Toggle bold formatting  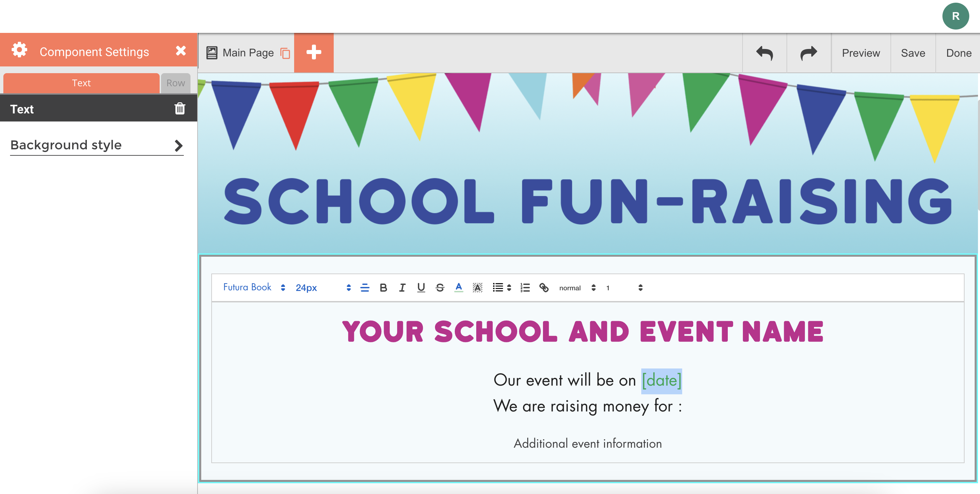coord(383,288)
